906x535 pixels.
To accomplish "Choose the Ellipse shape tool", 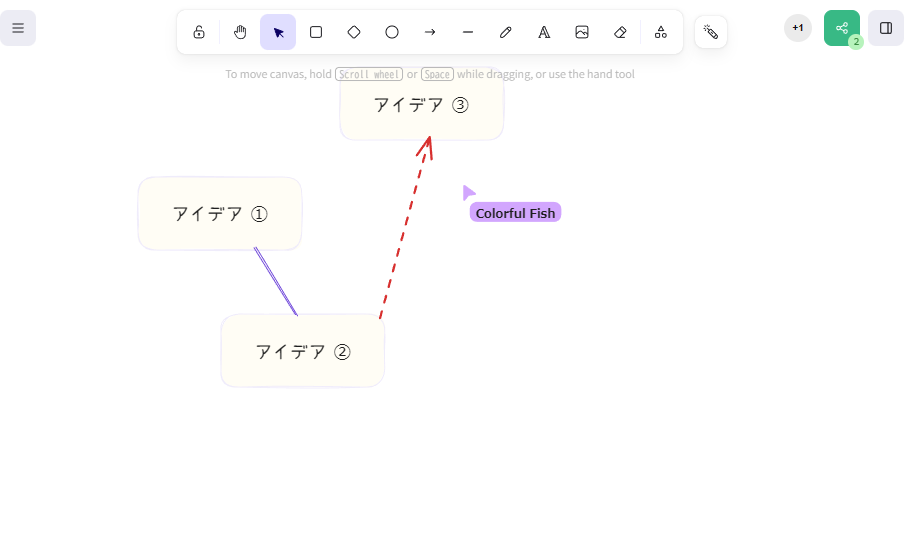I will click(392, 32).
